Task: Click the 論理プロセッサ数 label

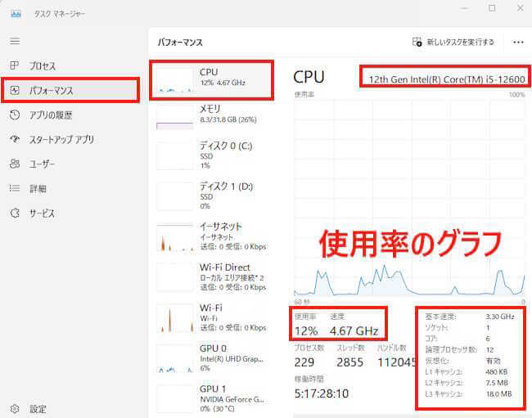Action: click(x=451, y=349)
